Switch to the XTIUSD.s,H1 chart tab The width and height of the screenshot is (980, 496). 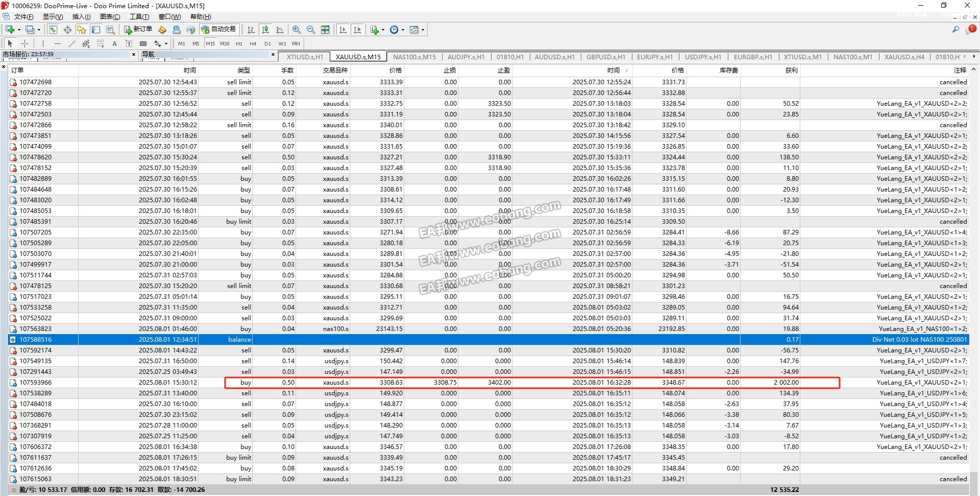305,57
